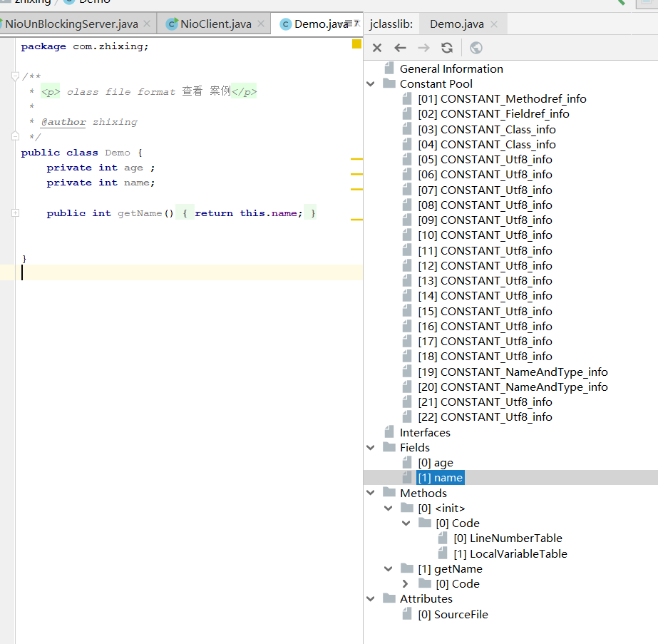Fold the Javadoc comment block
This screenshot has height=644, width=658.
pyautogui.click(x=15, y=76)
